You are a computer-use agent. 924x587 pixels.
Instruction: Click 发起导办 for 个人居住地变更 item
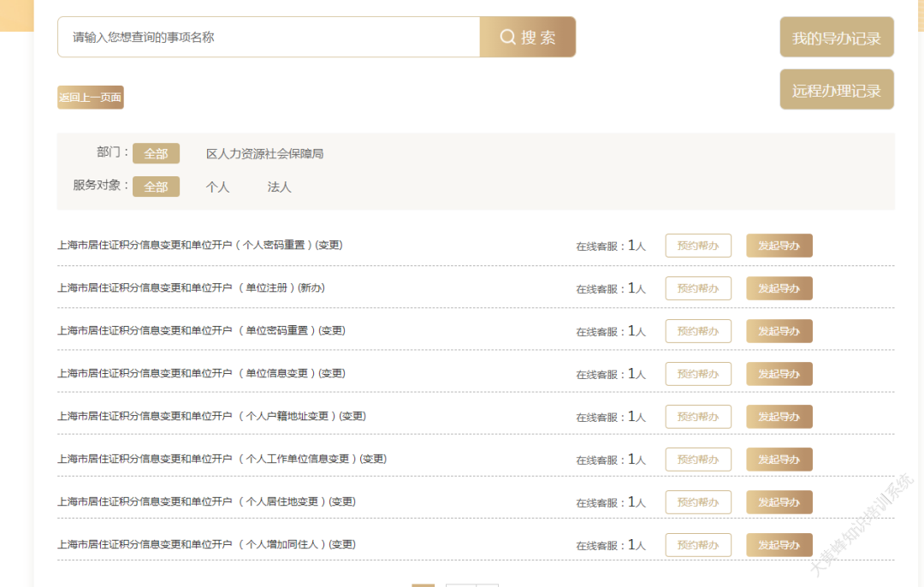(x=779, y=502)
